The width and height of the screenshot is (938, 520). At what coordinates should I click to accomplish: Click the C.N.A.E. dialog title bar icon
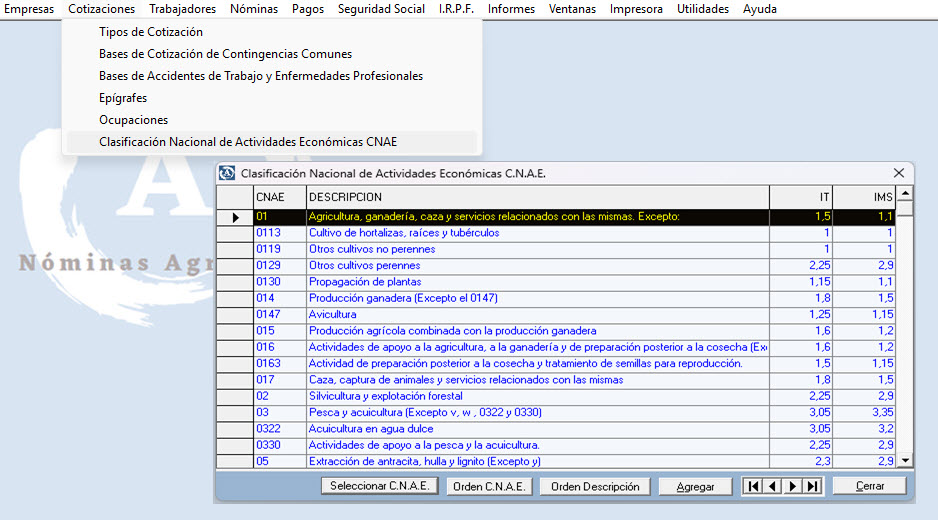[227, 173]
